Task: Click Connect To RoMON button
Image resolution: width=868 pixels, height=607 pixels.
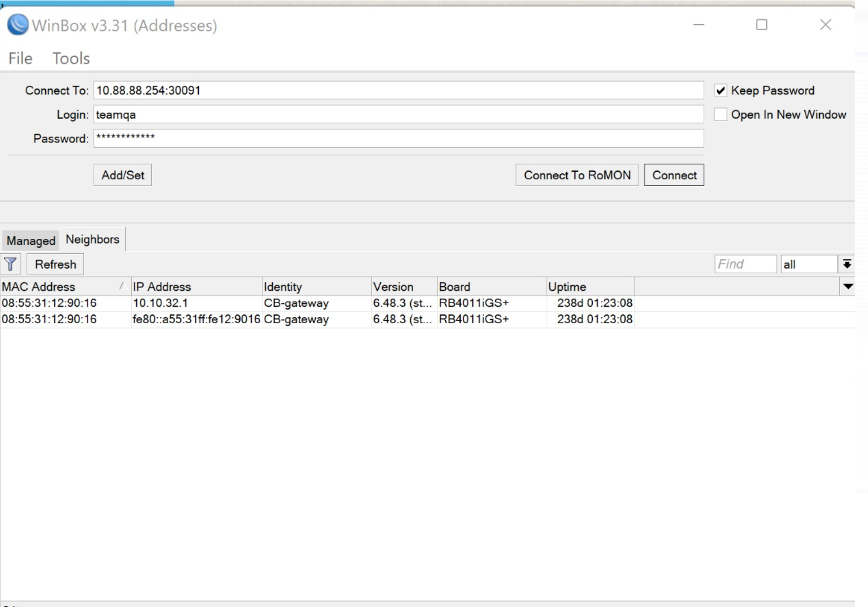Action: (577, 175)
